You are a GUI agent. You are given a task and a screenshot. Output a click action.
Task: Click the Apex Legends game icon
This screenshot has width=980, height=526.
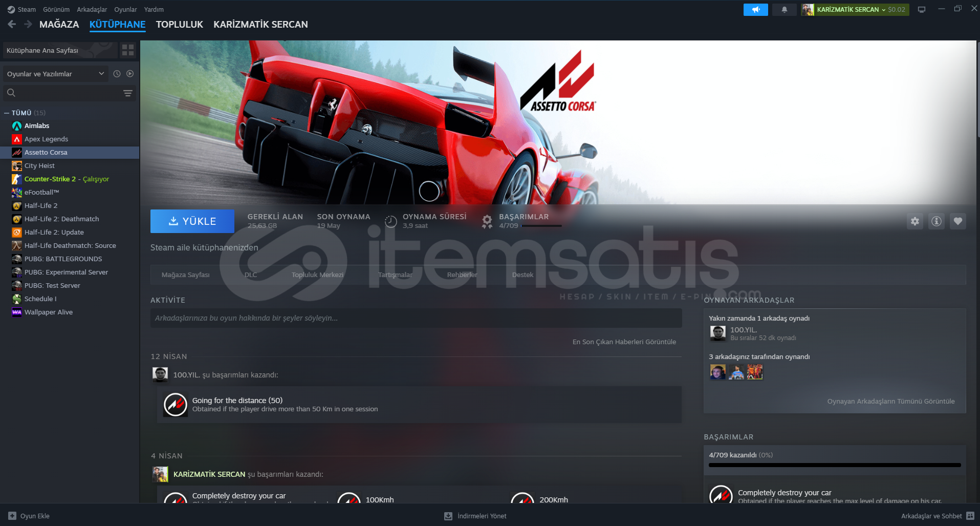tap(17, 139)
